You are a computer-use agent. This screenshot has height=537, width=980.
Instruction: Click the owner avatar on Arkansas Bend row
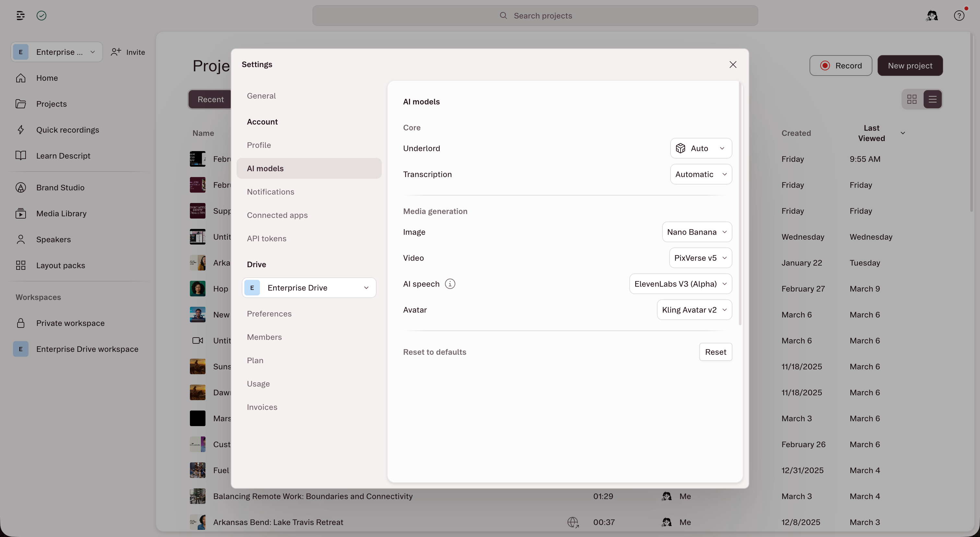(667, 522)
